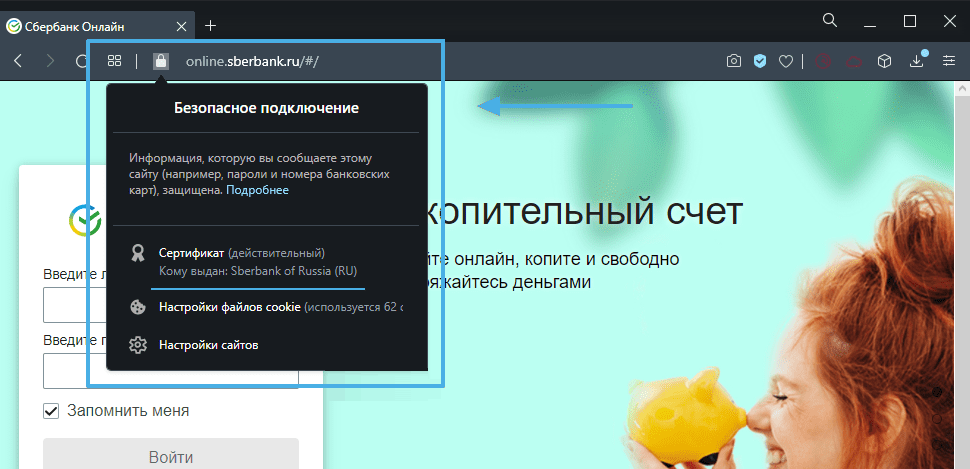This screenshot has width=970, height=469.
Task: Open 'Настройки файлов cookie' entry
Action: (229, 307)
